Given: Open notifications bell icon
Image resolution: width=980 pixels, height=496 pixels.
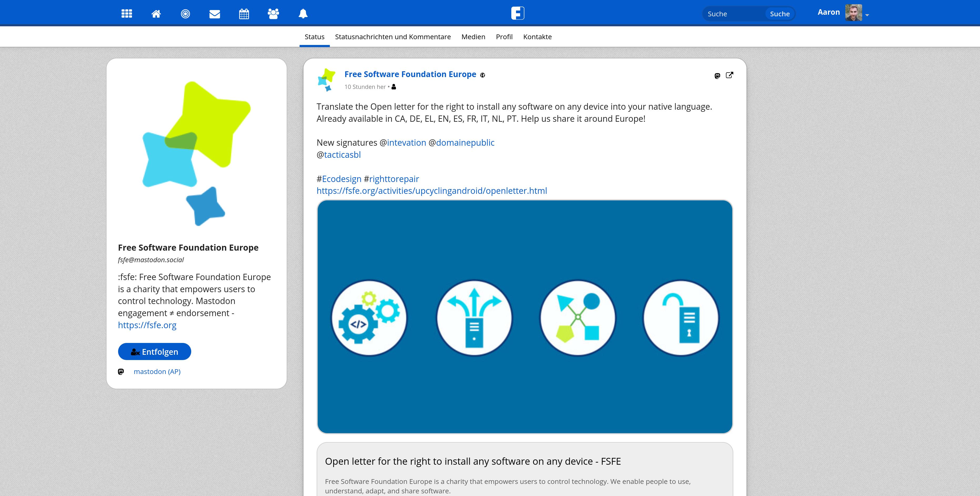Looking at the screenshot, I should [x=303, y=14].
